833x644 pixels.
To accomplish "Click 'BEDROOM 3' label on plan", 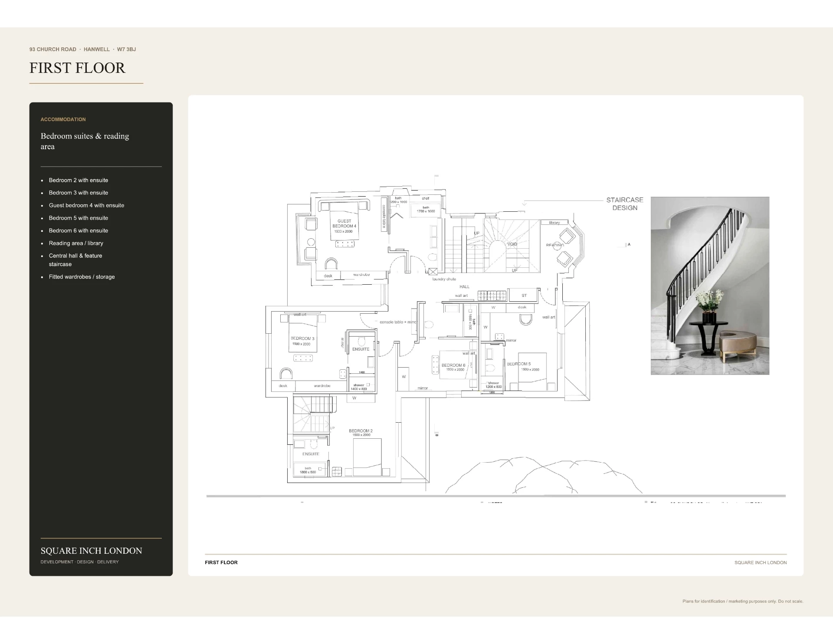I will [302, 338].
